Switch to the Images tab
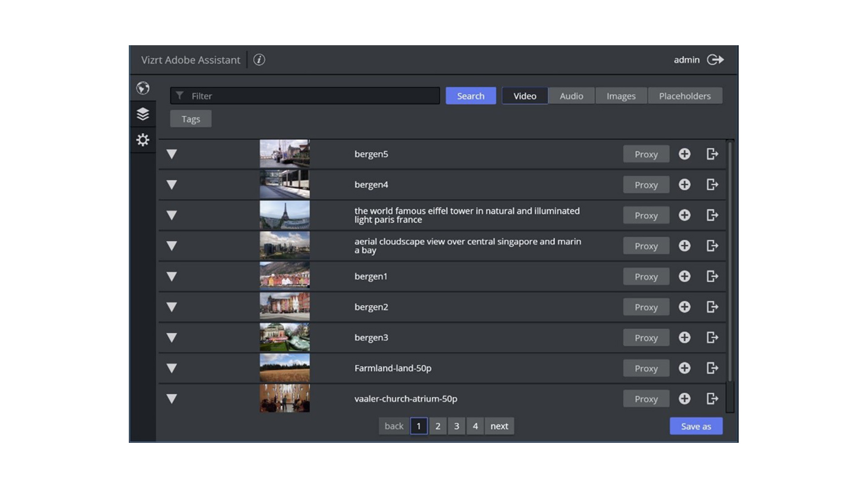Viewport: 868px width, 488px height. click(621, 95)
